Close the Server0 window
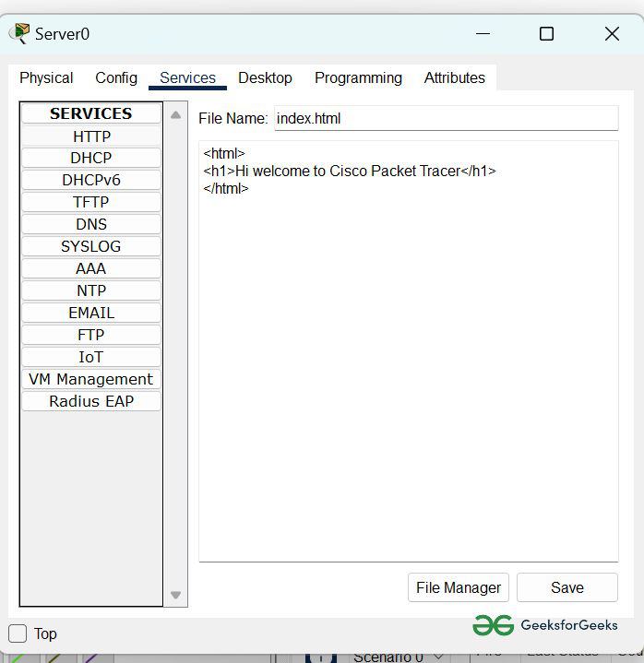644x663 pixels. click(612, 34)
